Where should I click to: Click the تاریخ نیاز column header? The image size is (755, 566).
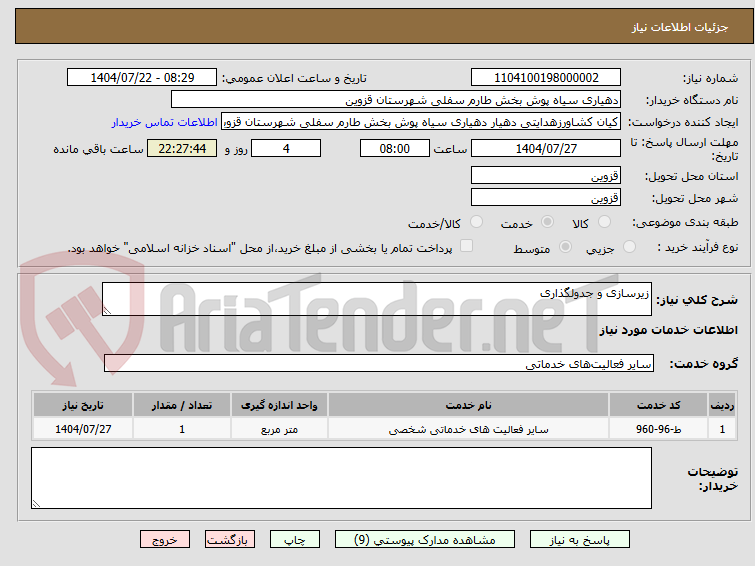(x=83, y=405)
